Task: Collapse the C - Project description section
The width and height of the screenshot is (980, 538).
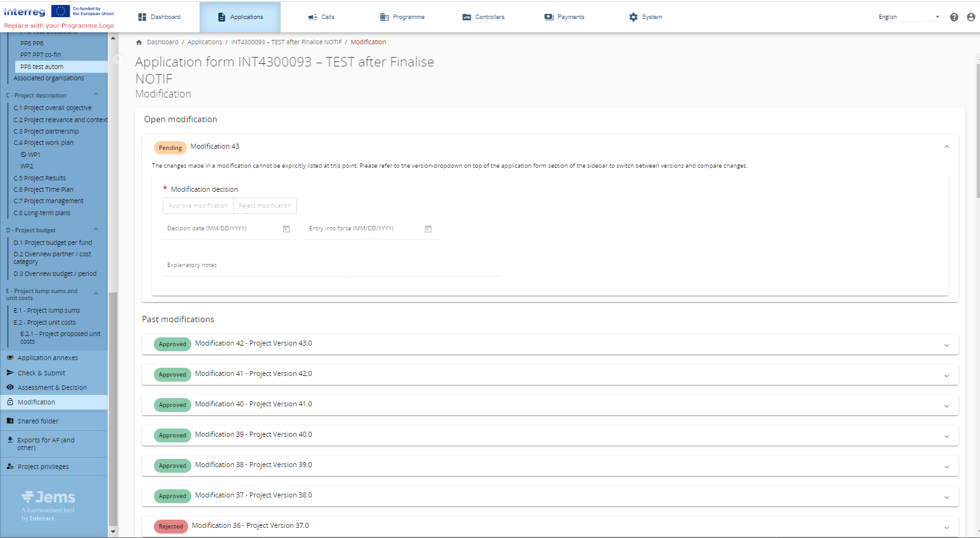Action: coord(96,95)
